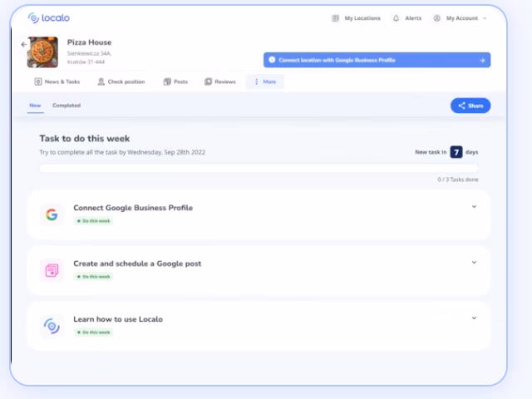Open Learn how to use Localo title
This screenshot has height=399, width=532.
[118, 319]
